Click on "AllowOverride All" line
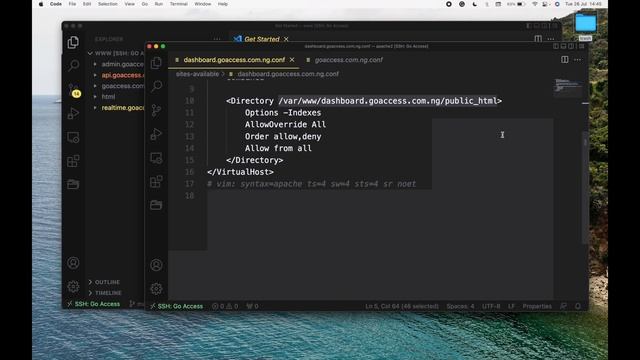 click(x=285, y=124)
